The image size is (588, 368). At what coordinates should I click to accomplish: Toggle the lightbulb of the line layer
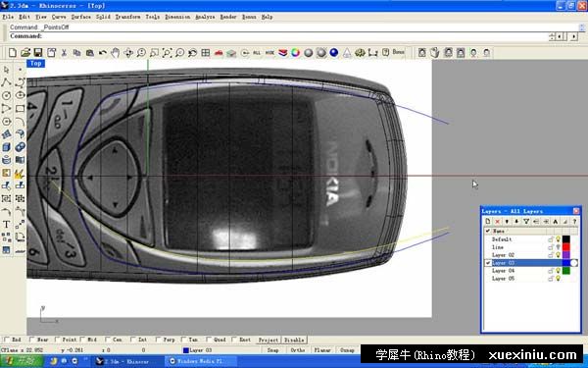pyautogui.click(x=558, y=247)
